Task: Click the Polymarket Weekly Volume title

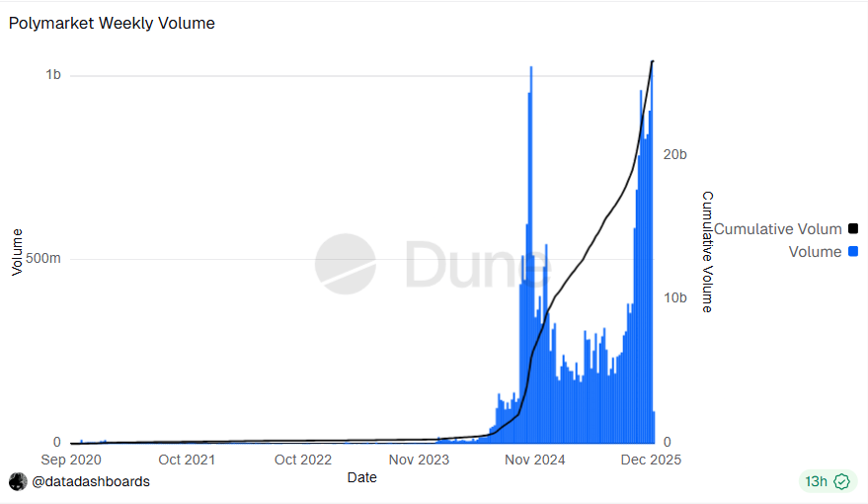Action: tap(112, 23)
